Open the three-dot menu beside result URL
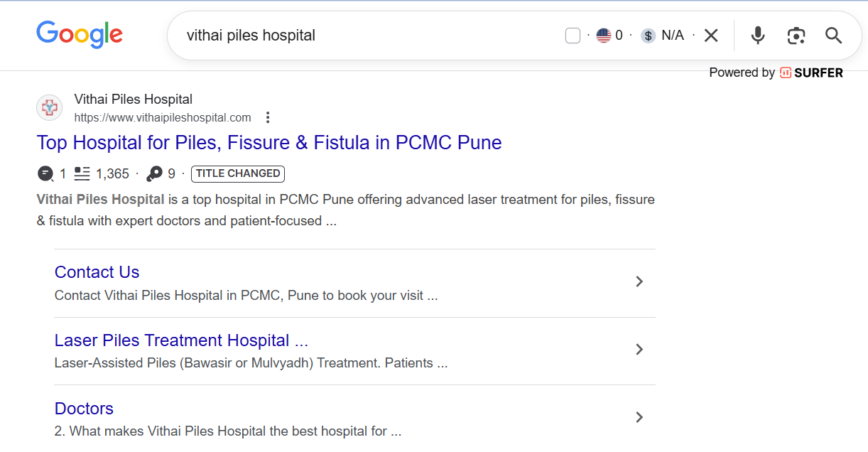 [x=268, y=117]
